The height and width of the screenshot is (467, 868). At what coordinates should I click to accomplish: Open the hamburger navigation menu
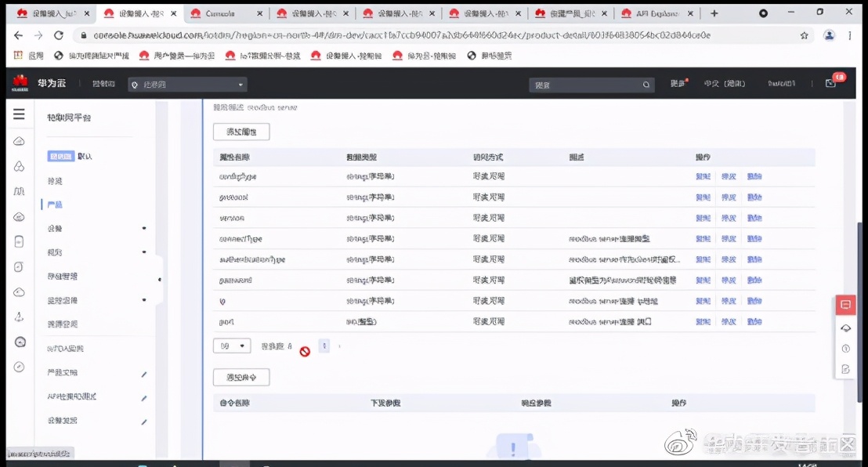19,113
